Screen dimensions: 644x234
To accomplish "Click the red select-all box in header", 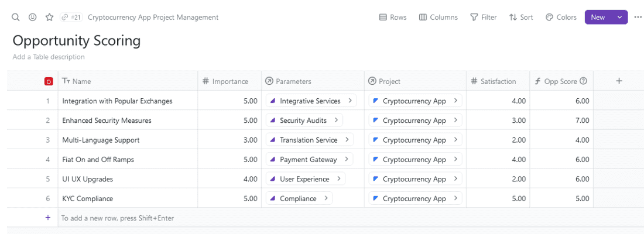I will coord(49,82).
